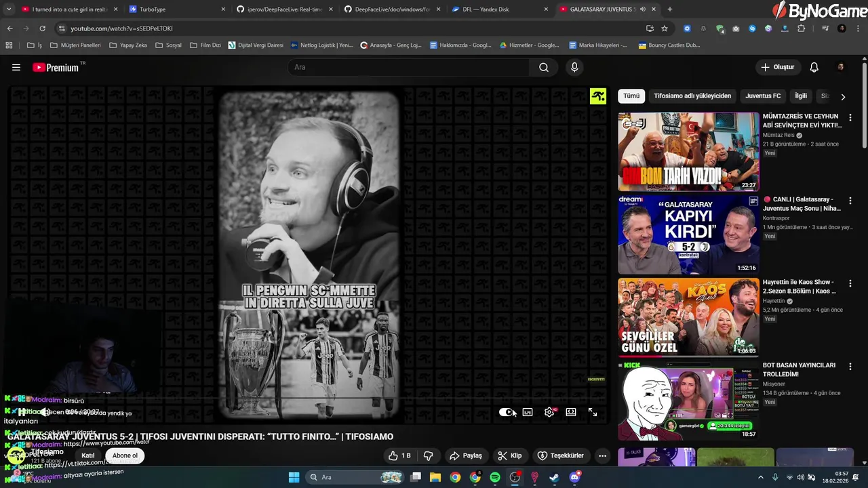Switch to TurboType tab
Viewport: 868px width, 488px height.
click(x=178, y=9)
